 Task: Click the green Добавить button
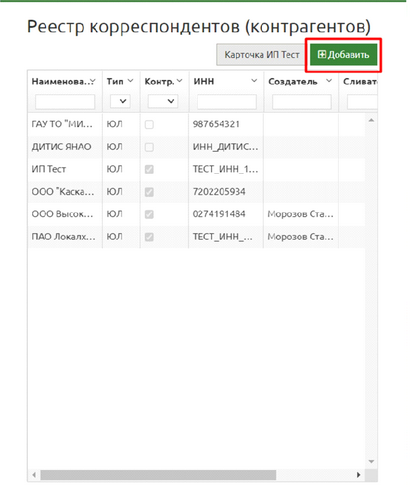click(x=343, y=55)
